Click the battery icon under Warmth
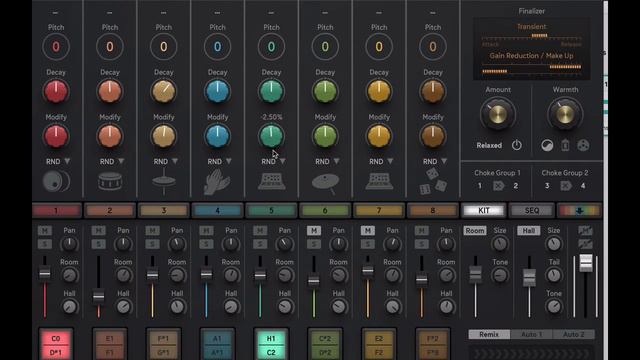 (565, 145)
